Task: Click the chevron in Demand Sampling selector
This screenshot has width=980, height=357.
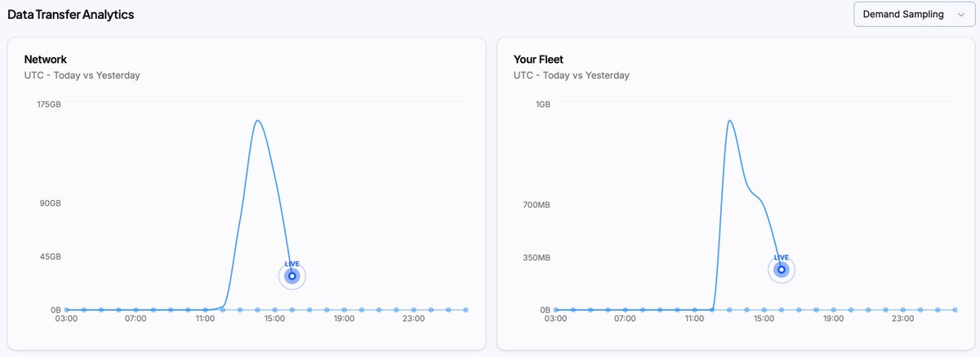Action: coord(960,15)
